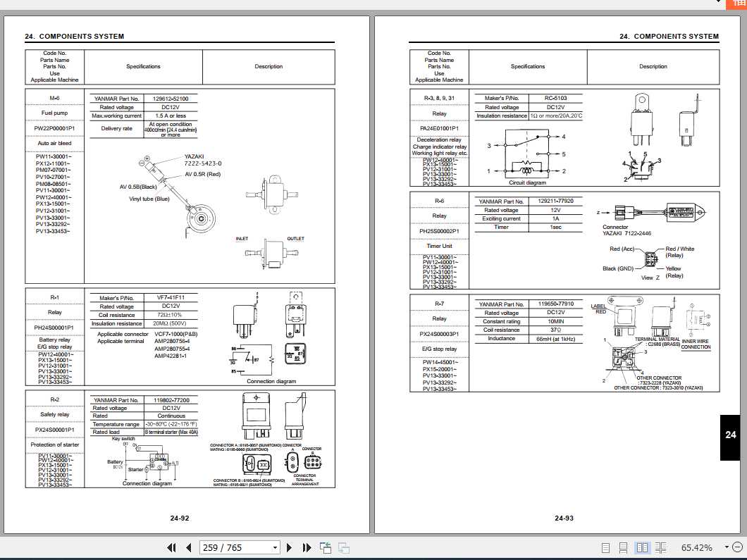Viewport: 747px width, 560px height.
Task: Select YANMAR part number 119802-77200
Action: [171, 400]
